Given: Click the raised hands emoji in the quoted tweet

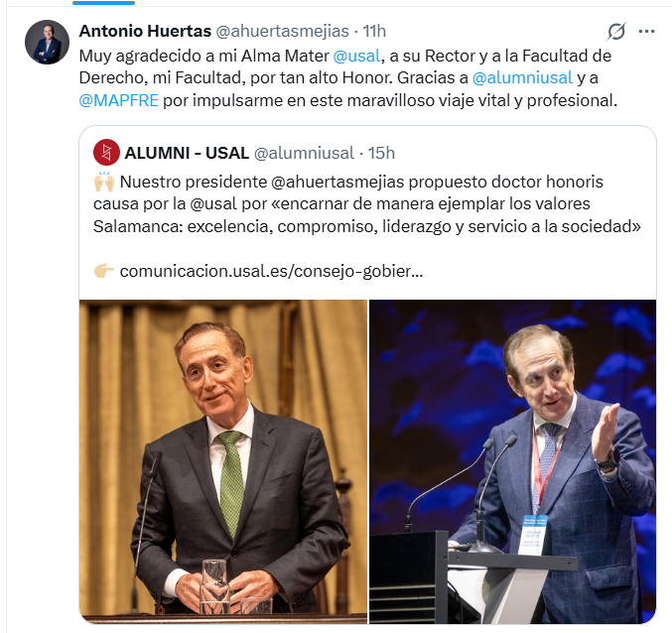Looking at the screenshot, I should 104,182.
